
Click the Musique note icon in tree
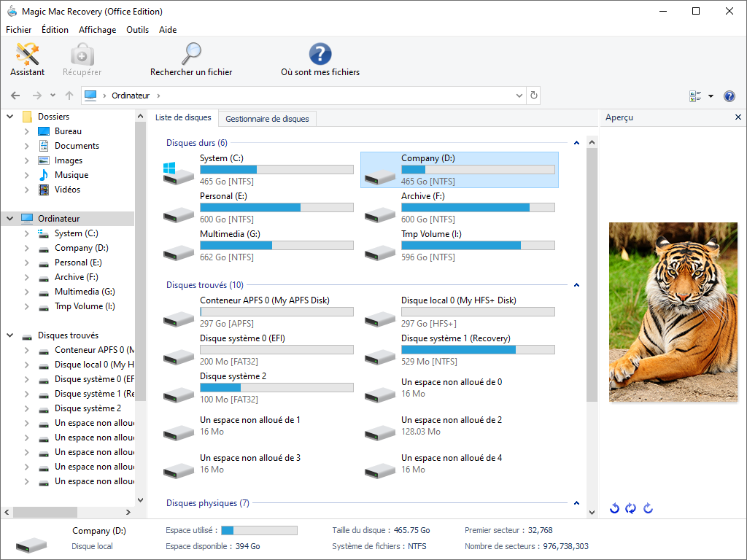click(43, 175)
